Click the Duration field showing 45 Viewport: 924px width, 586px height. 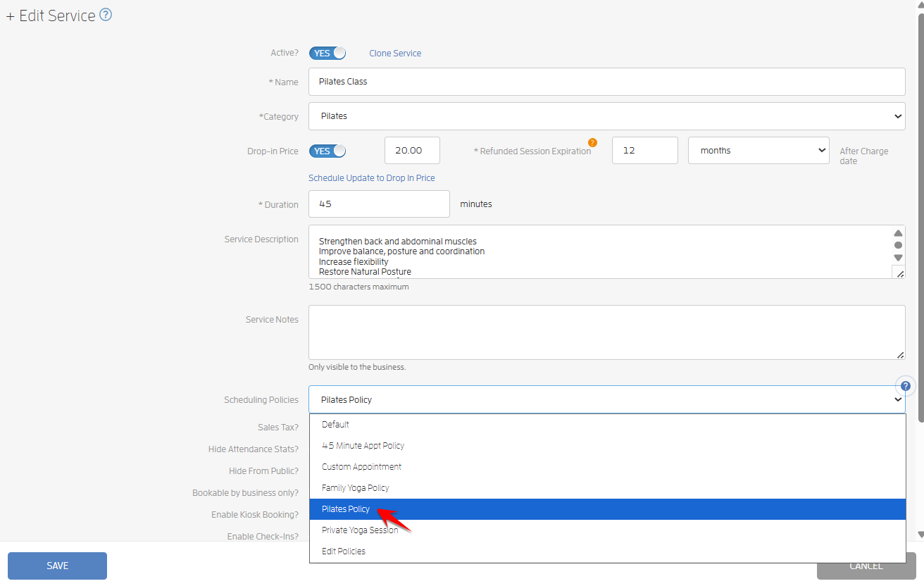[x=379, y=204]
